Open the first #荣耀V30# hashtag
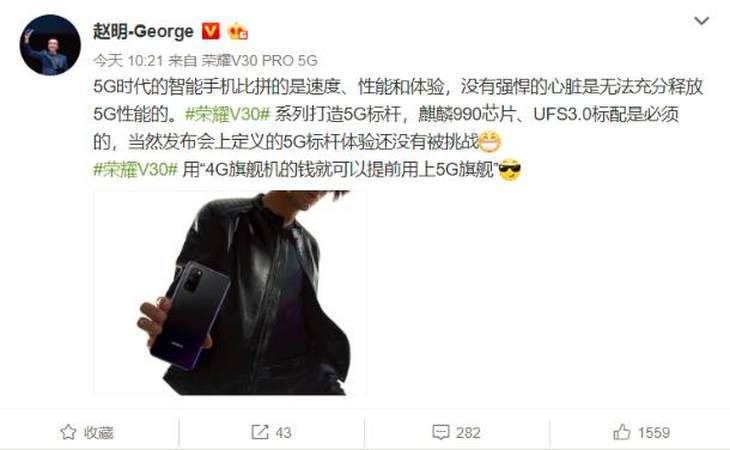 [228, 114]
